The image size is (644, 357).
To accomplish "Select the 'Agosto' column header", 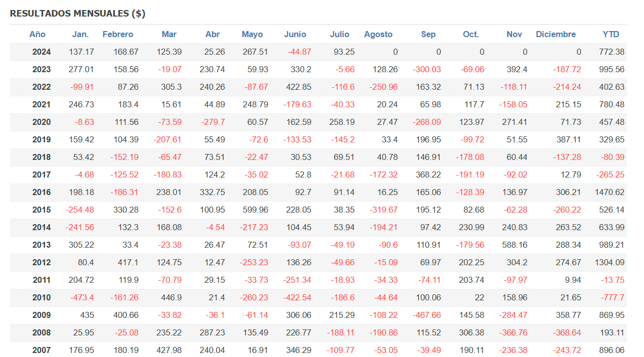I will pyautogui.click(x=378, y=34).
